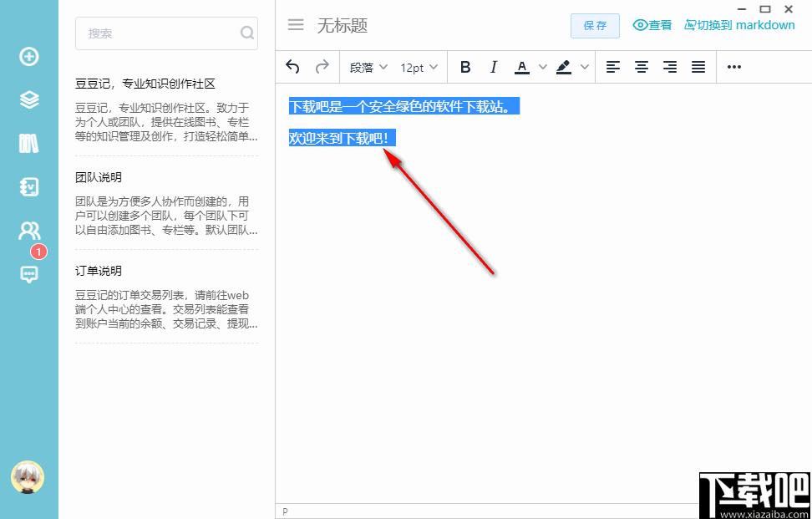Open the 12pt font size dropdown

tap(419, 68)
